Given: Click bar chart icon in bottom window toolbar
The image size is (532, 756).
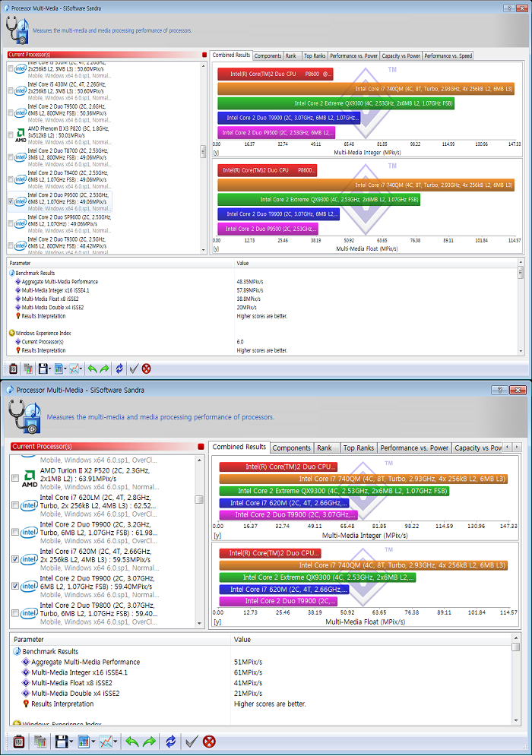Looking at the screenshot, I should click(x=84, y=741).
